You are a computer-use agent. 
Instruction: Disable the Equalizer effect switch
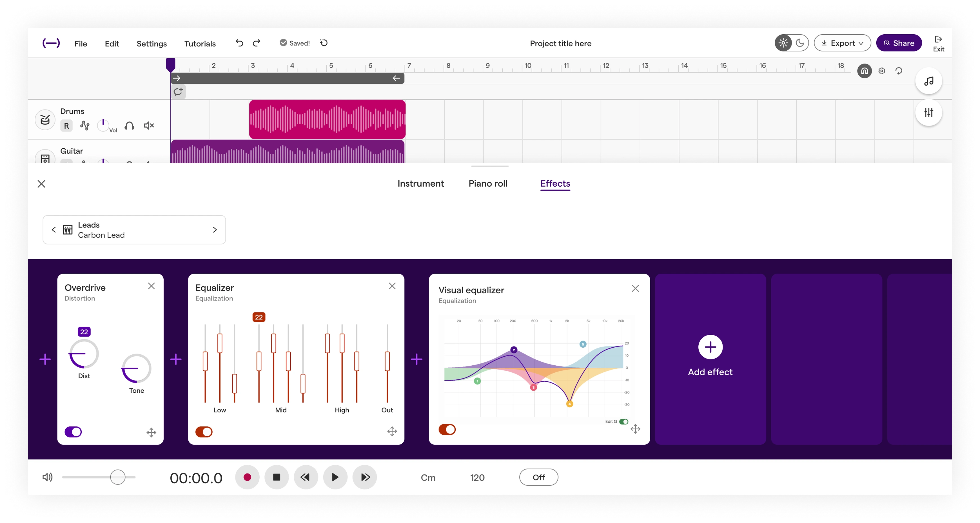(x=204, y=432)
